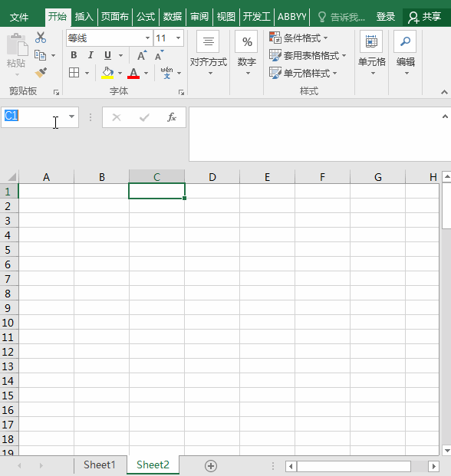Toggle Bold formatting
The height and width of the screenshot is (476, 451).
[74, 55]
